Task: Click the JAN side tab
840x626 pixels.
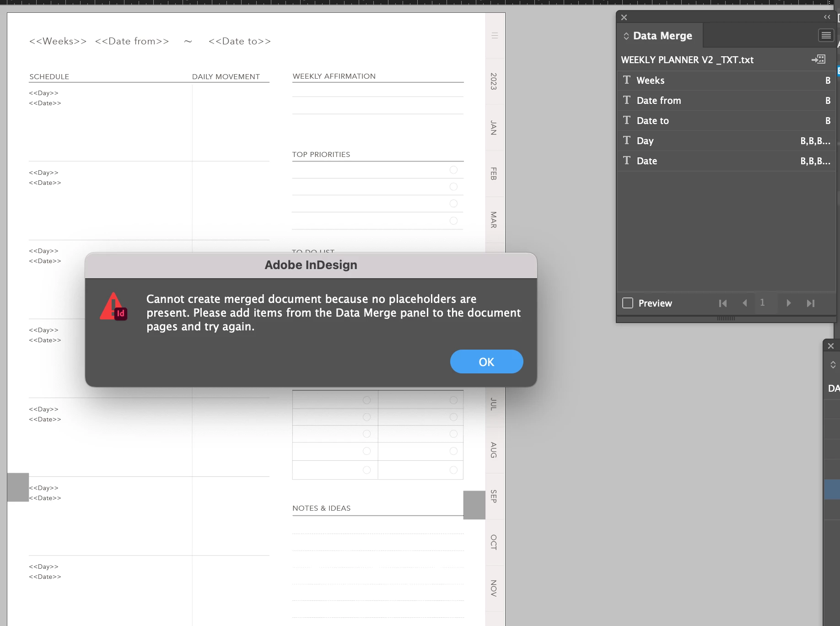Action: click(x=494, y=128)
